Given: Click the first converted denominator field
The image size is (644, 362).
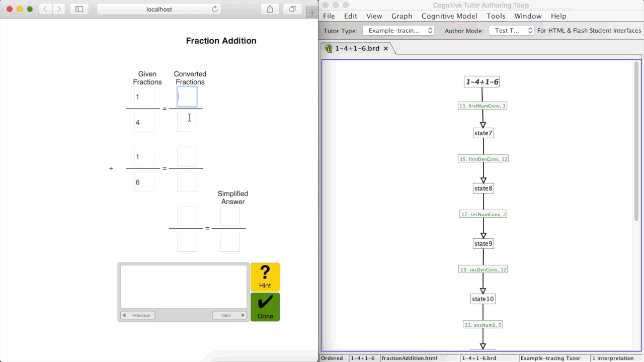Looking at the screenshot, I should coord(187,122).
